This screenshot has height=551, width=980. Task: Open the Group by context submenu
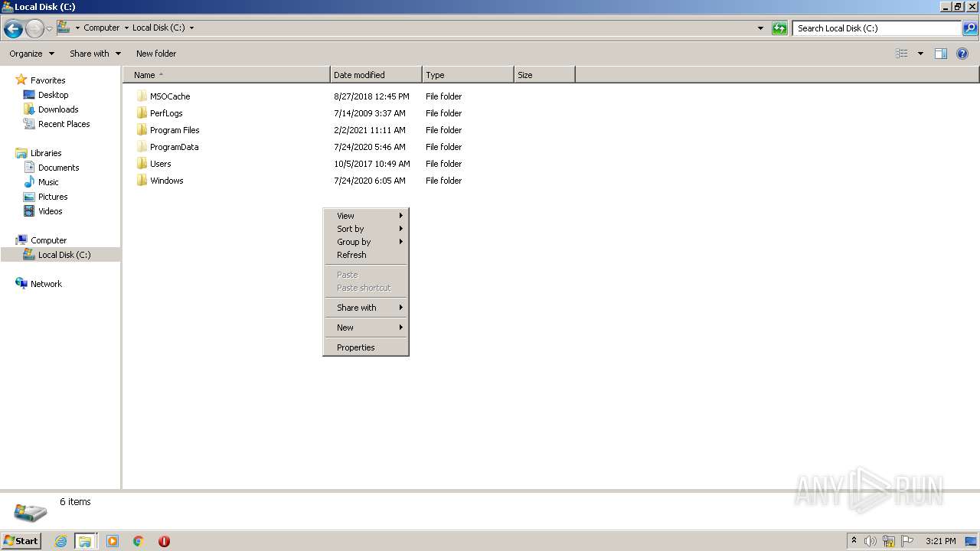click(366, 242)
